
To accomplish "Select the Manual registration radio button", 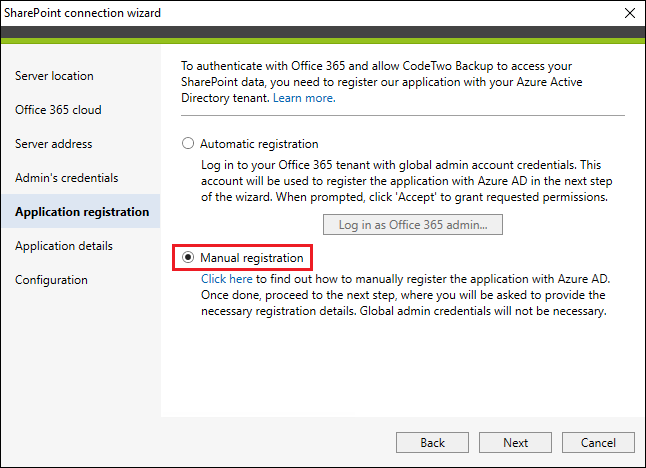I will (188, 257).
